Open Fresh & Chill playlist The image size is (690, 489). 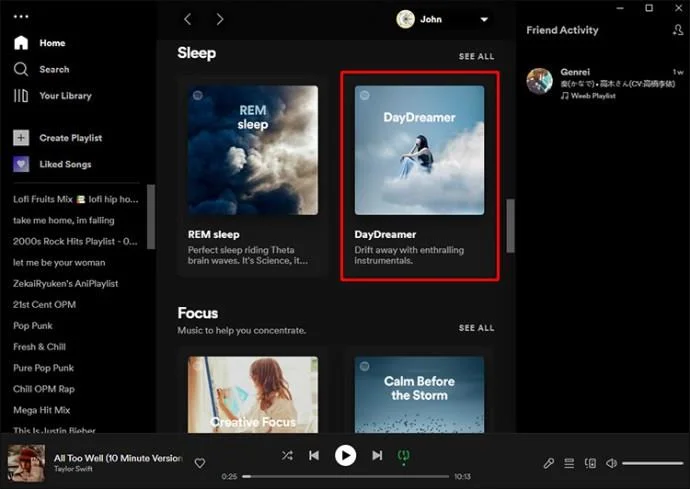(40, 347)
